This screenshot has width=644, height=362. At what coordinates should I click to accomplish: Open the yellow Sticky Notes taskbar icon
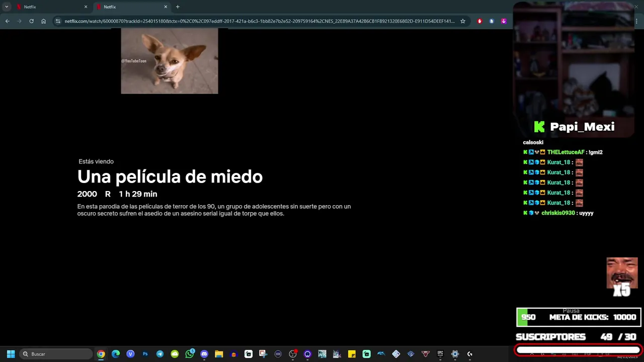tap(352, 354)
